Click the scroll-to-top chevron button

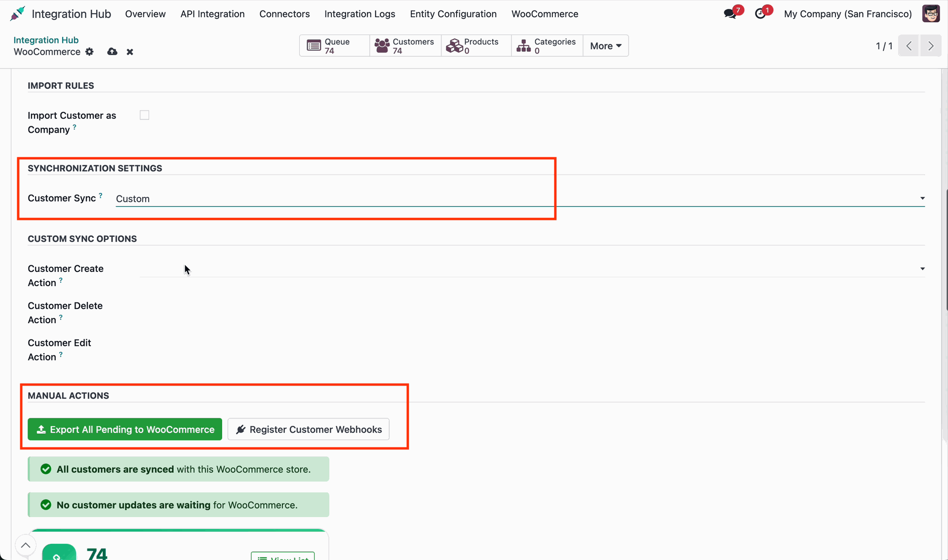pos(26,545)
